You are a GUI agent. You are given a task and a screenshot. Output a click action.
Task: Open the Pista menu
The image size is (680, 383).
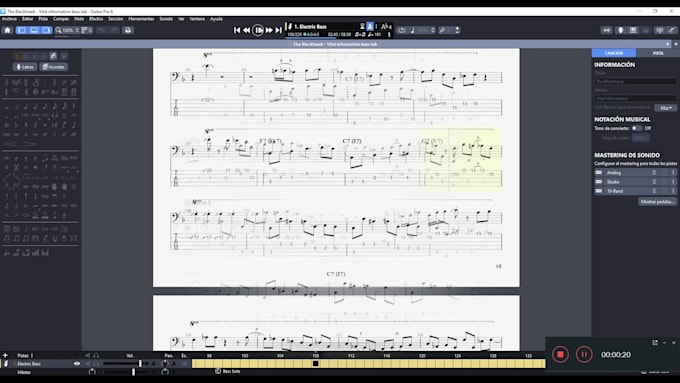43,19
